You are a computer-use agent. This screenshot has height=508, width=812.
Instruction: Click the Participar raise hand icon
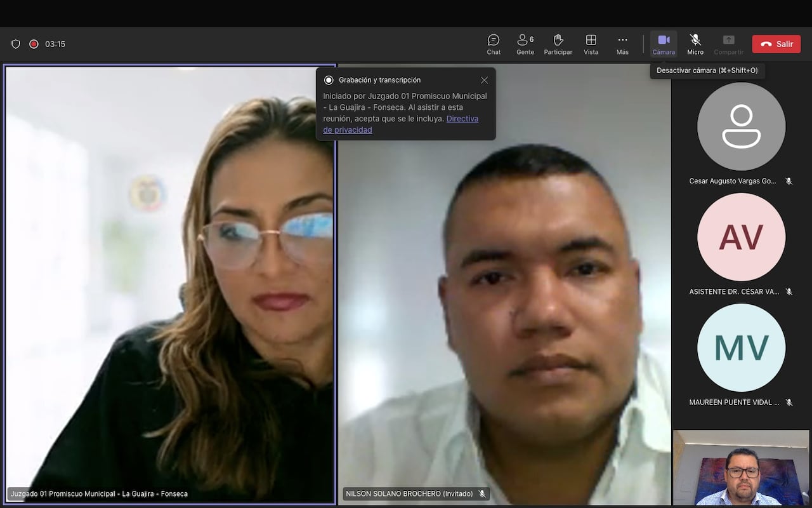tap(558, 44)
